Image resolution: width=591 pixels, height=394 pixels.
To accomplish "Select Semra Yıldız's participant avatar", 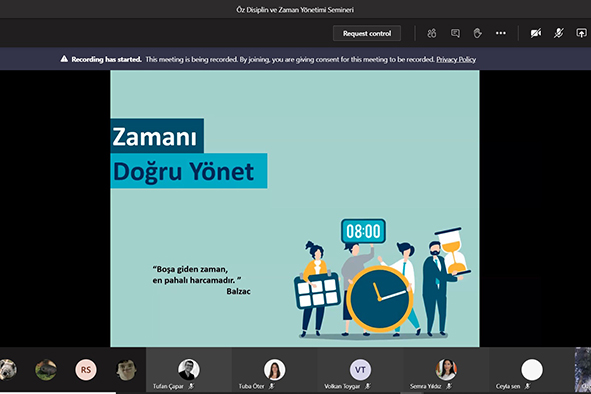I will click(x=446, y=369).
